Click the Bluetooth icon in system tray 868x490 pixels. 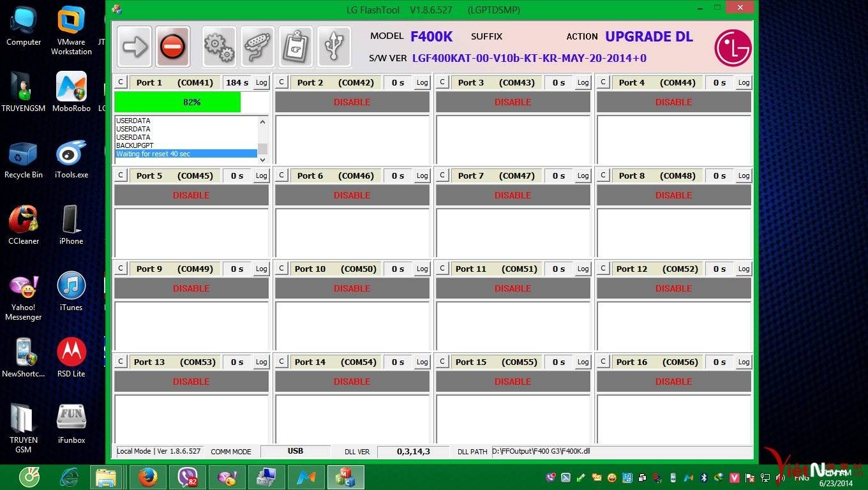704,477
